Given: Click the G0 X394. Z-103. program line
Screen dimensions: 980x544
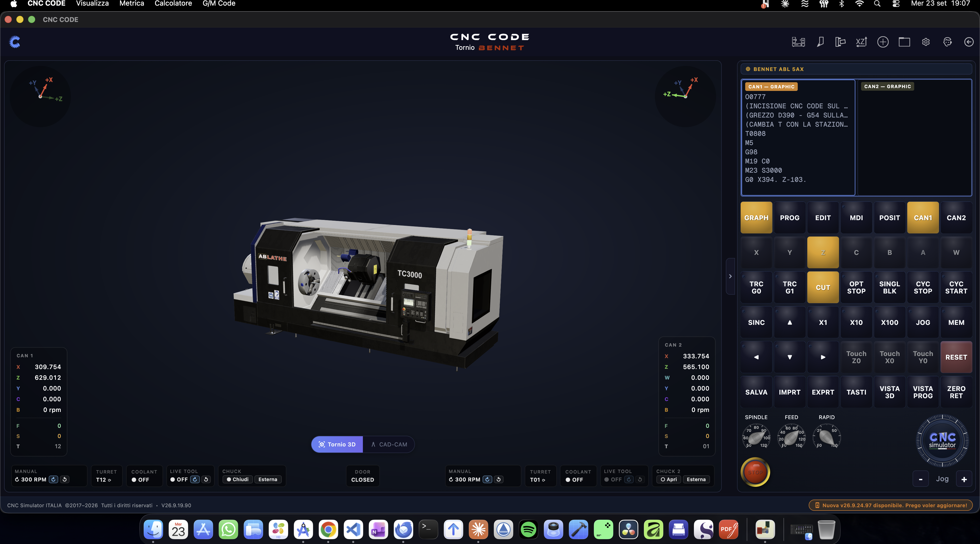Looking at the screenshot, I should pyautogui.click(x=775, y=180).
